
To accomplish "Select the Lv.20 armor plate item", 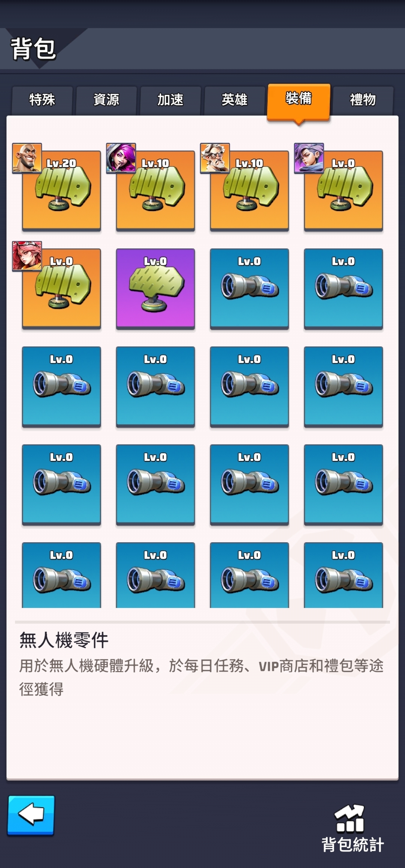I will coord(61,190).
